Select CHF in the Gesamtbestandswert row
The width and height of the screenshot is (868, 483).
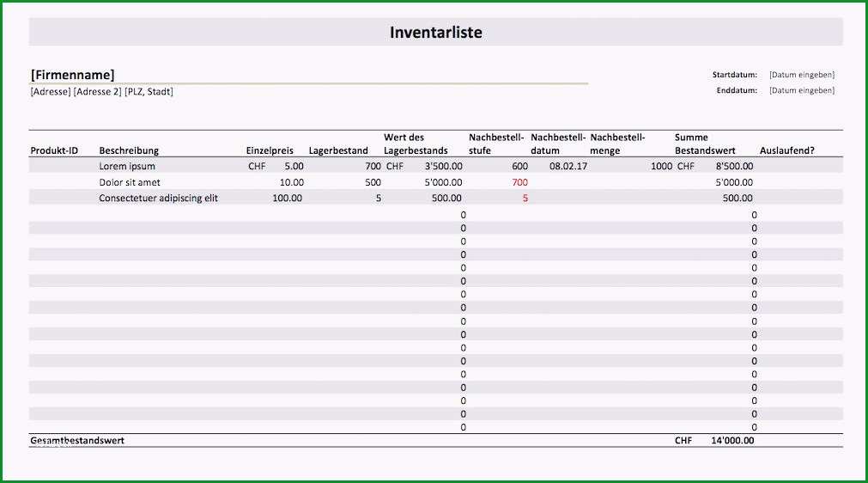[x=683, y=440]
